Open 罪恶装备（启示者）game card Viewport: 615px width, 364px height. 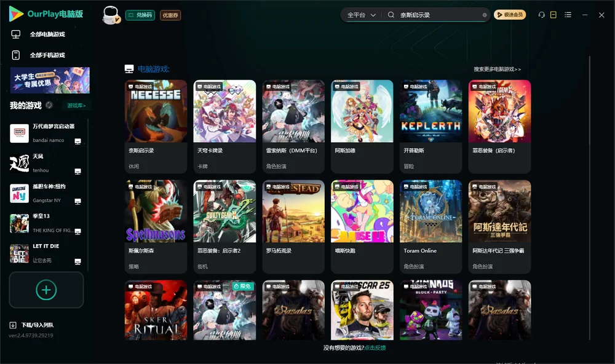pos(499,126)
